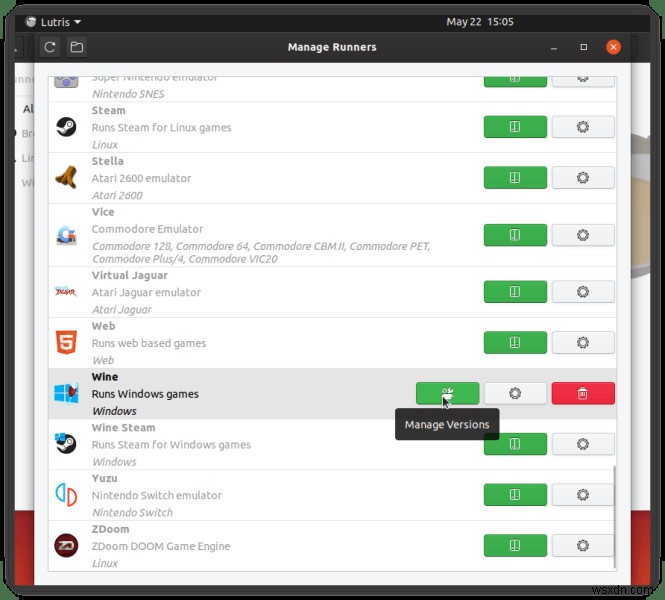
Task: Click the Virtual Jaguar logo
Action: point(66,292)
